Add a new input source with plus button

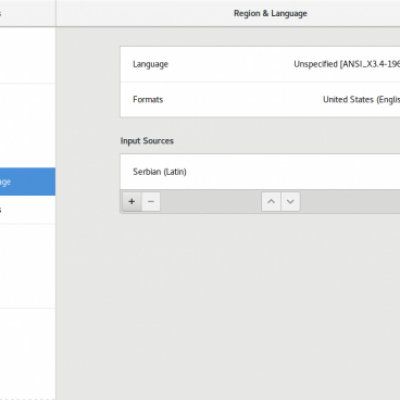tap(132, 201)
